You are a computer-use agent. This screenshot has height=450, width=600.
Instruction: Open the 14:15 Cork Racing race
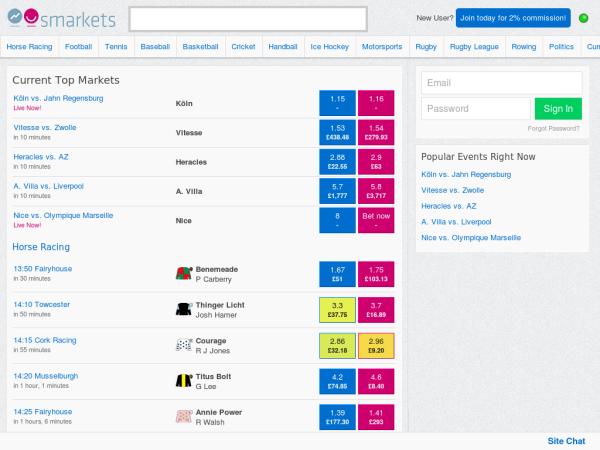point(45,340)
